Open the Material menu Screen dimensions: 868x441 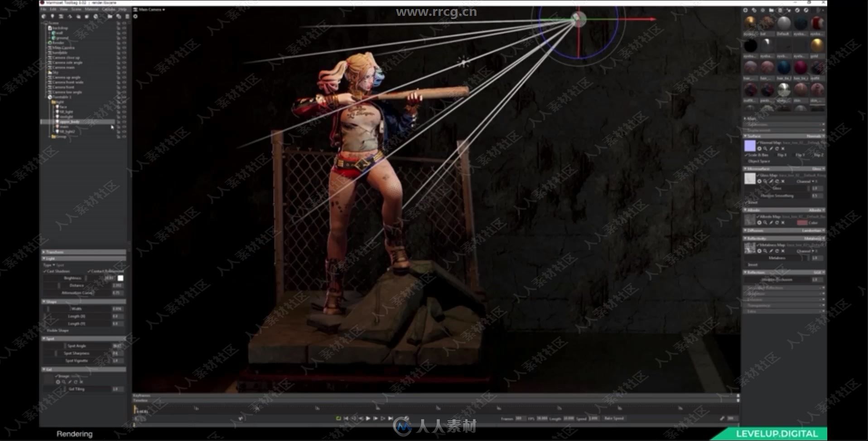(x=92, y=10)
